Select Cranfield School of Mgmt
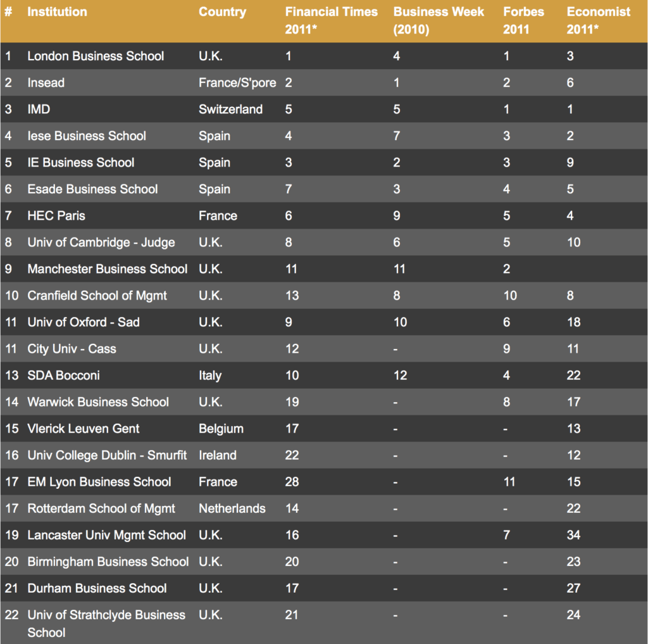The image size is (648, 644). pos(97,296)
